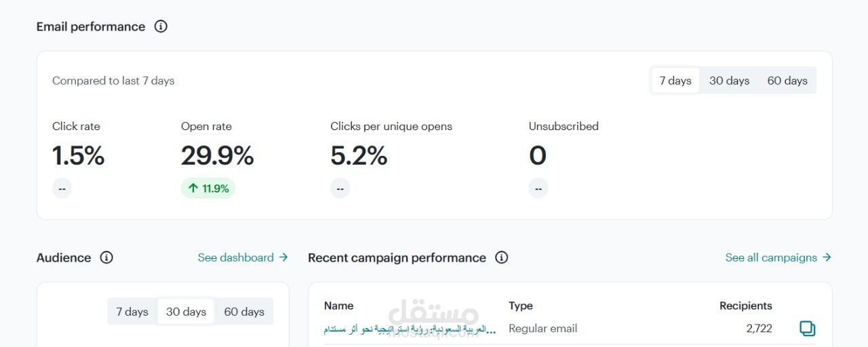Select 7 days in Email performance
This screenshot has width=868, height=347.
(675, 81)
